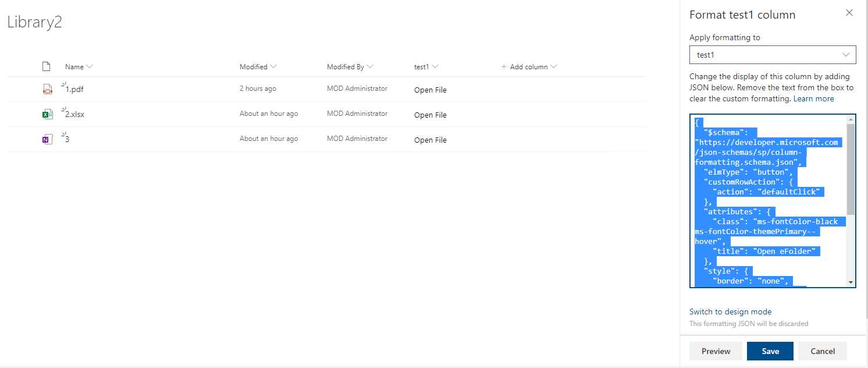Click 'This formatting JSON will be discarded' text

pyautogui.click(x=749, y=324)
